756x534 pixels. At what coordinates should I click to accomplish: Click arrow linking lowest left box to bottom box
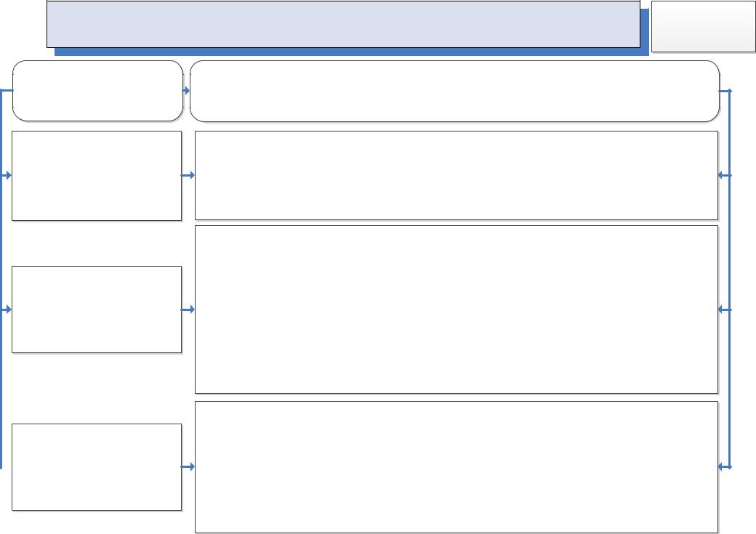(188, 466)
